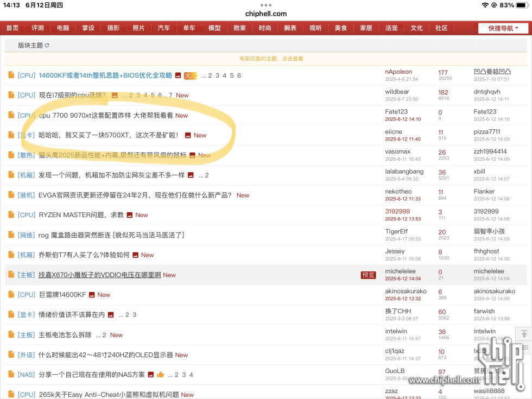
Task: Click thread document icon for EVGA官网资讯
Action: (x=11, y=195)
